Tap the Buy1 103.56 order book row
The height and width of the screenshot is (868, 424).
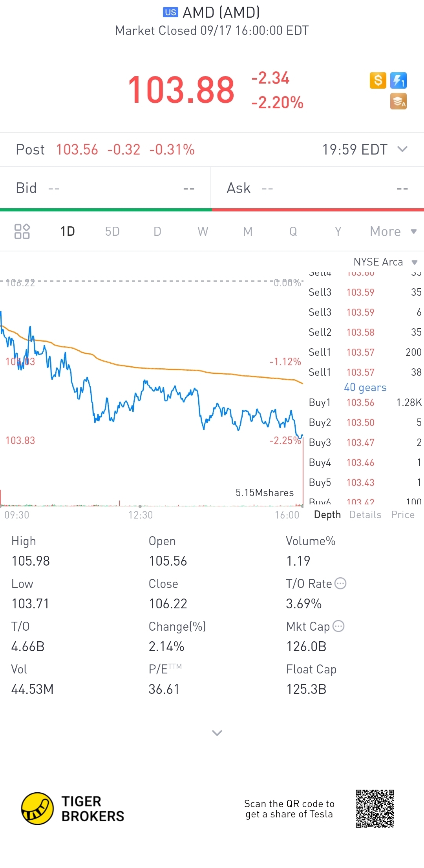[365, 402]
